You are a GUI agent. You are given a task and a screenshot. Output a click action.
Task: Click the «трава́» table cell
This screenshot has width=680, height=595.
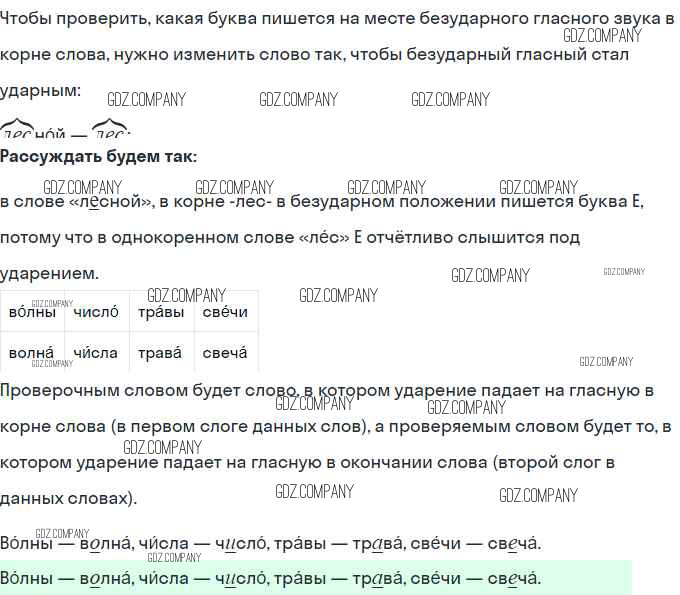pyautogui.click(x=161, y=353)
